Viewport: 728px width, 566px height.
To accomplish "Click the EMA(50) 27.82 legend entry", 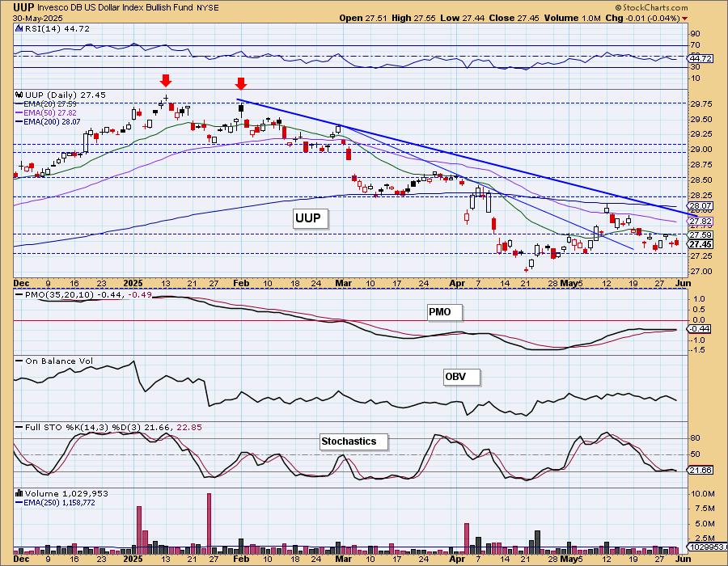I will pos(50,112).
